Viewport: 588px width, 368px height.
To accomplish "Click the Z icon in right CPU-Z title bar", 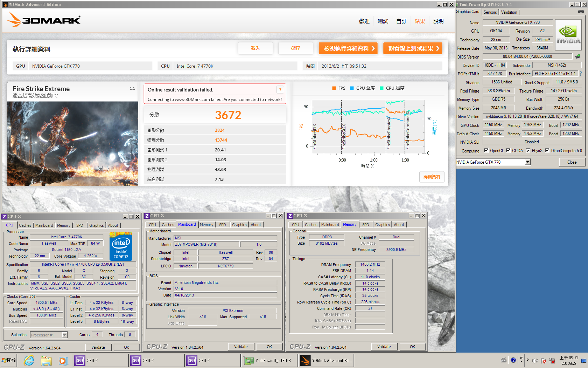I will [290, 216].
